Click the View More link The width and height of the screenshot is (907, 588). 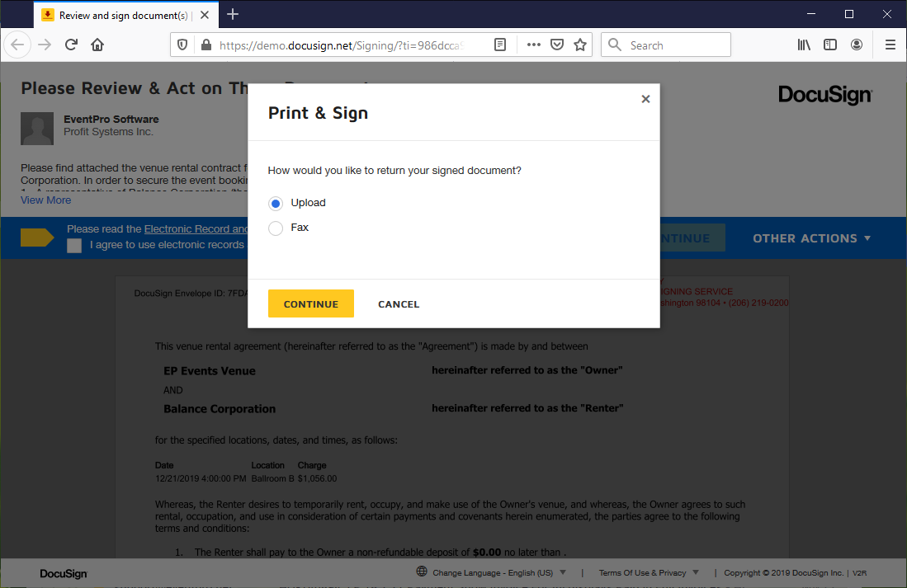coord(45,200)
